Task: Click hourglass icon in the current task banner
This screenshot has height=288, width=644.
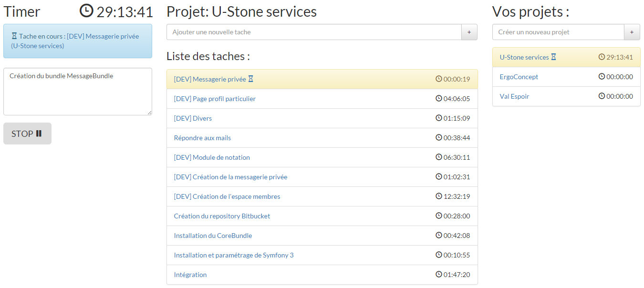Action: tap(14, 36)
